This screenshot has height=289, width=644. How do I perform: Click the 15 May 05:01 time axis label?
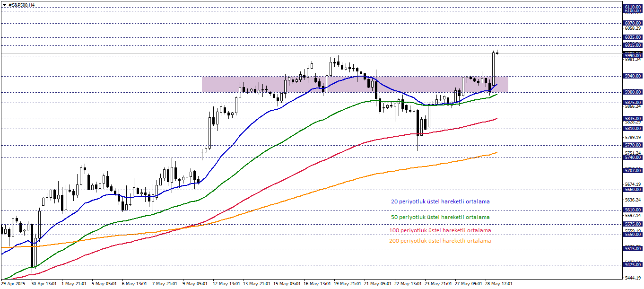(x=286, y=284)
